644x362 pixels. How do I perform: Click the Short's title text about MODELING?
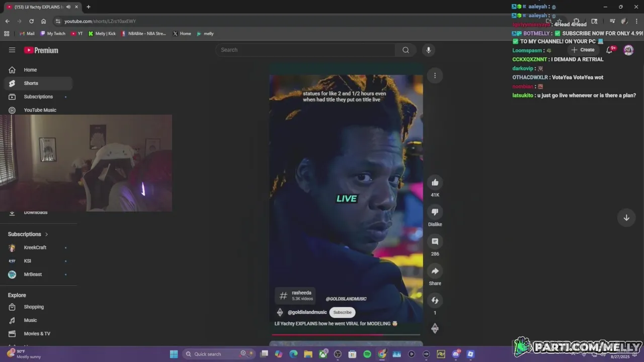(336, 324)
